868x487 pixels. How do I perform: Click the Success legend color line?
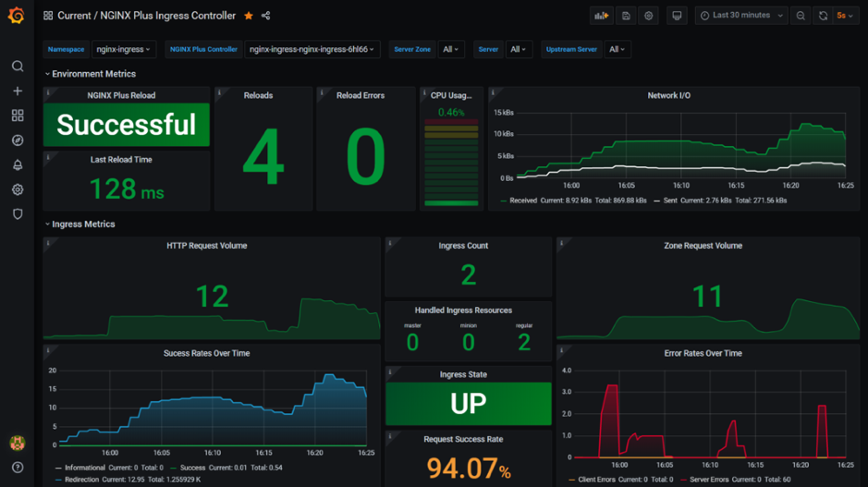pos(174,468)
